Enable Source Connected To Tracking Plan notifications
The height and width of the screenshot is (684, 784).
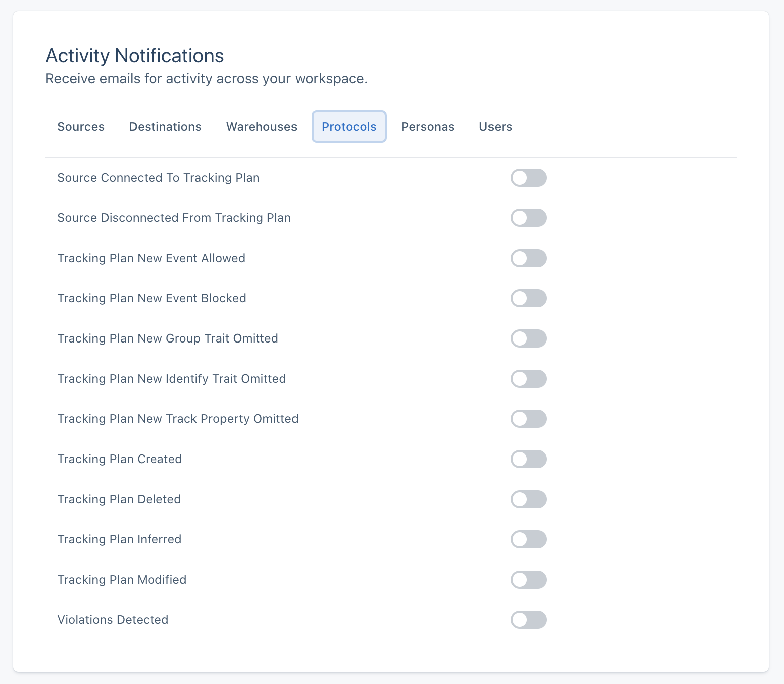[x=528, y=178]
